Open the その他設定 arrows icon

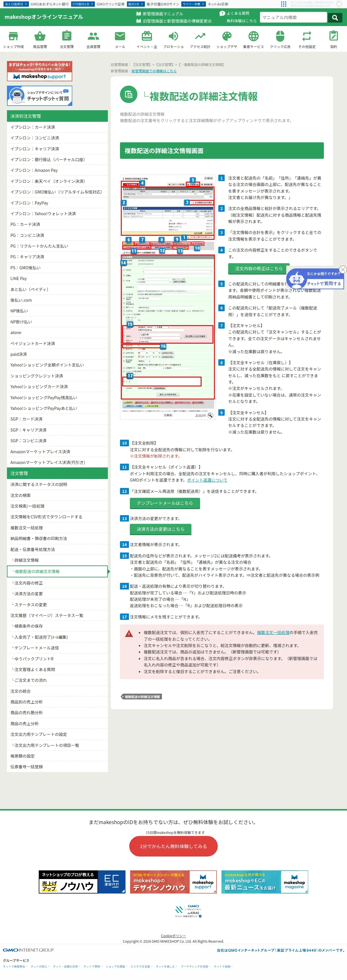tap(307, 39)
